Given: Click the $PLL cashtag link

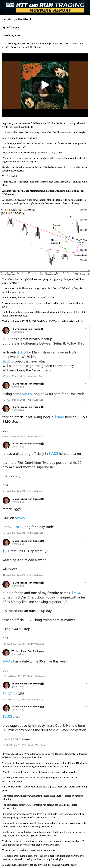Looking at the screenshot, I should pyautogui.click(x=6, y=551).
